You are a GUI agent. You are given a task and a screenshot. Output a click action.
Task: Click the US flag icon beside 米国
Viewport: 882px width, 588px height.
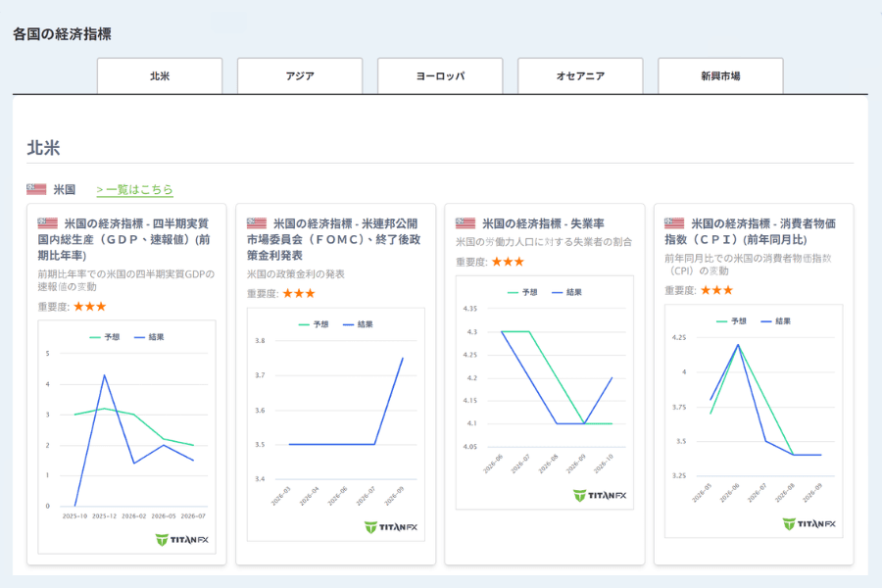point(36,189)
